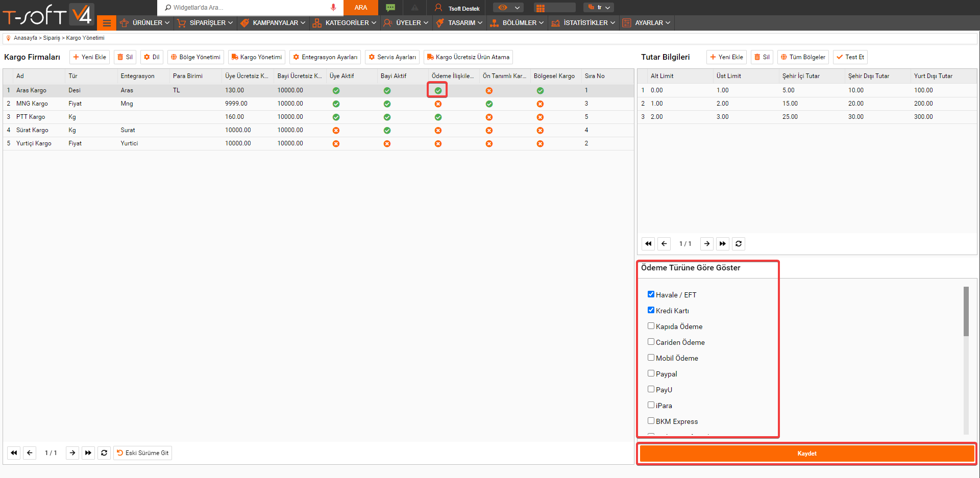Viewport: 980px width, 478px height.
Task: Go to previous page in Kargo Firmaları
Action: (30, 453)
